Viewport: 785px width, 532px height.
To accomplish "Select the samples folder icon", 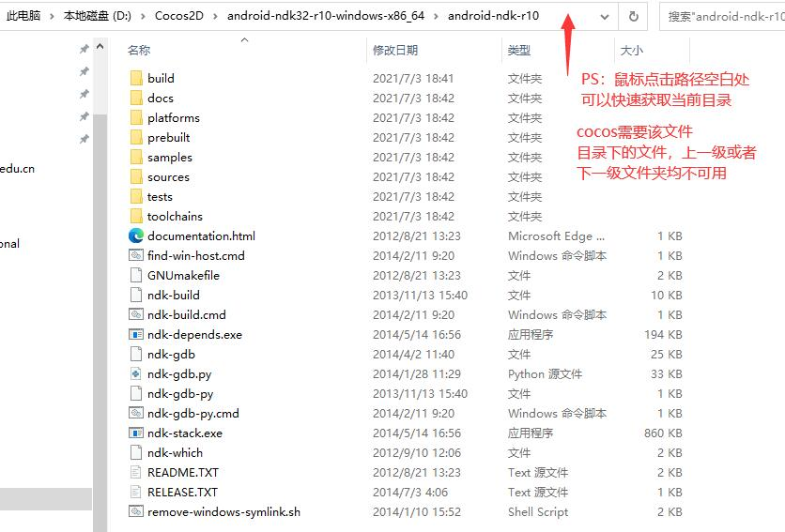I will pos(136,157).
